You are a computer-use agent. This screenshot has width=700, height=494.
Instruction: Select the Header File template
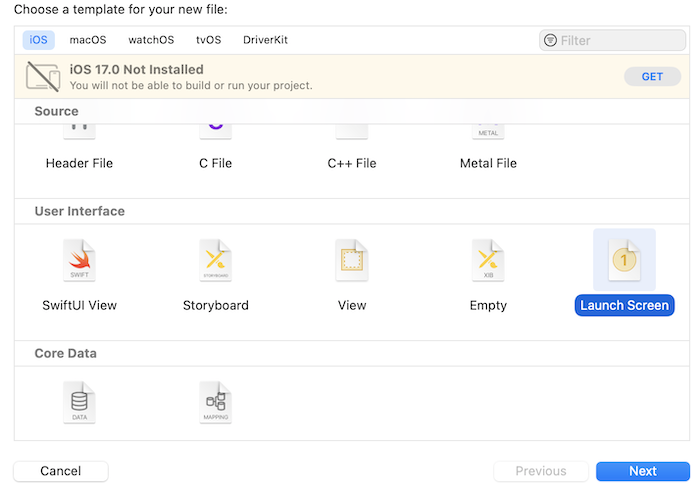pyautogui.click(x=80, y=162)
